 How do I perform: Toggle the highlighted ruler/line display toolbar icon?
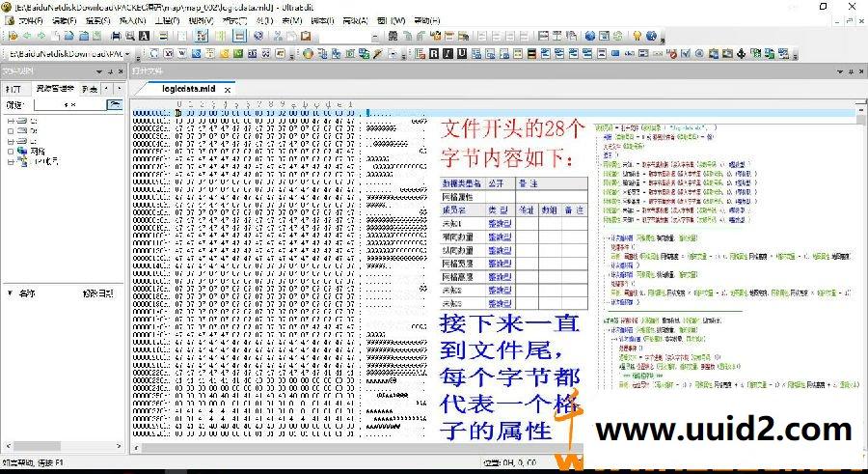[x=240, y=36]
